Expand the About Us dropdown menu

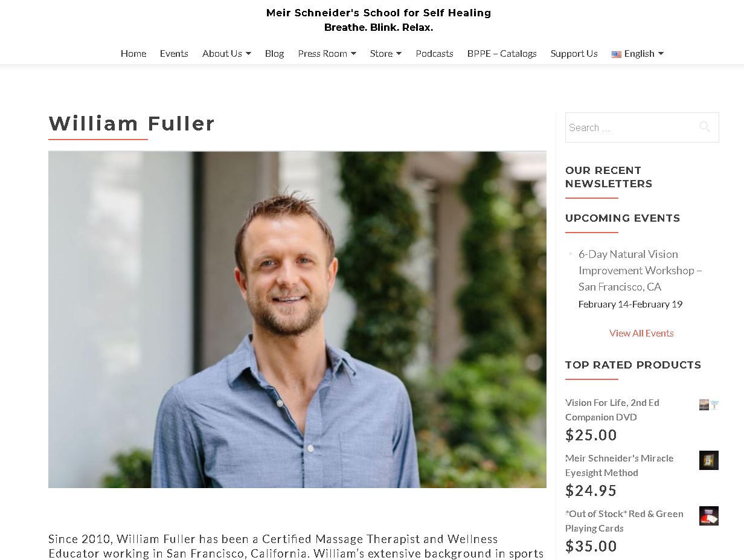pyautogui.click(x=226, y=54)
